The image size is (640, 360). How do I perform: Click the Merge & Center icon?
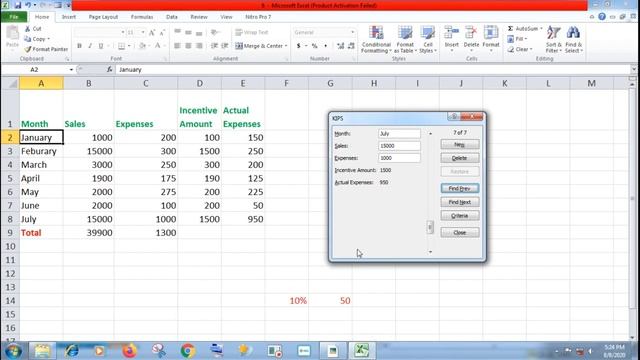click(239, 46)
